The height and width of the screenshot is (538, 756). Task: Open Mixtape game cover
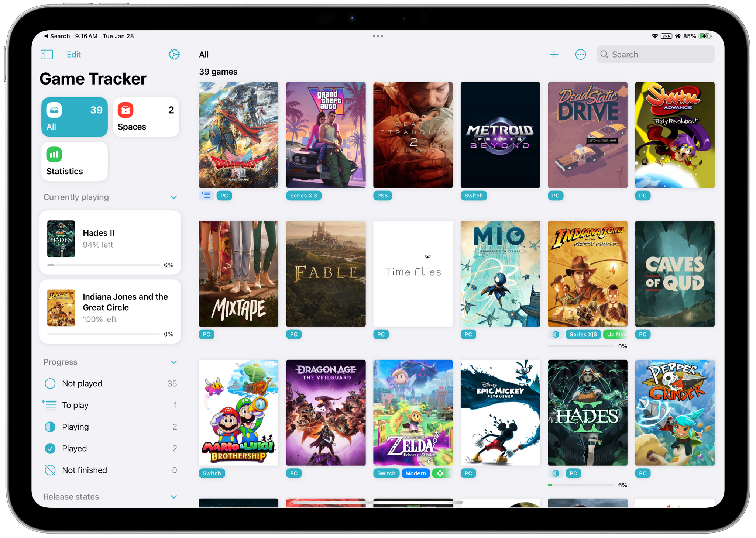(x=238, y=274)
